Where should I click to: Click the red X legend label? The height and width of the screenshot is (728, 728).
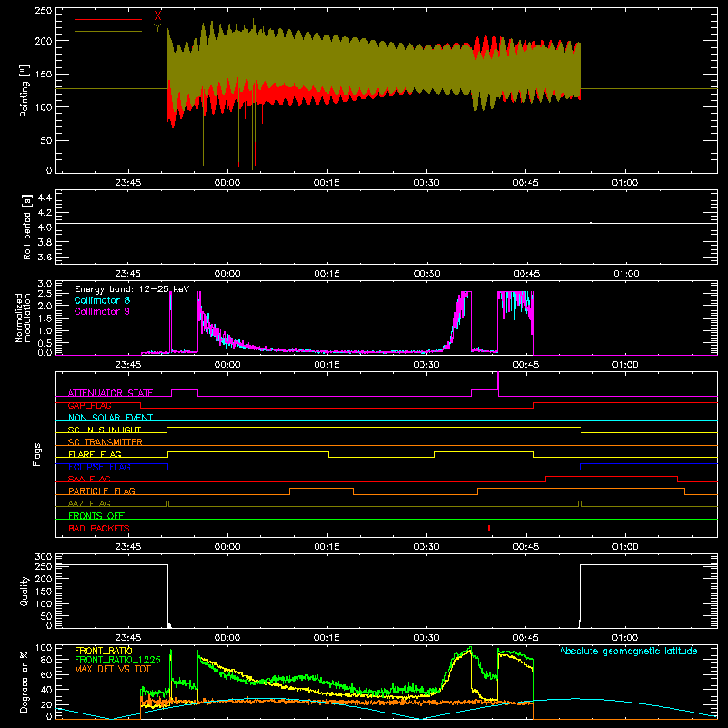[x=157, y=15]
